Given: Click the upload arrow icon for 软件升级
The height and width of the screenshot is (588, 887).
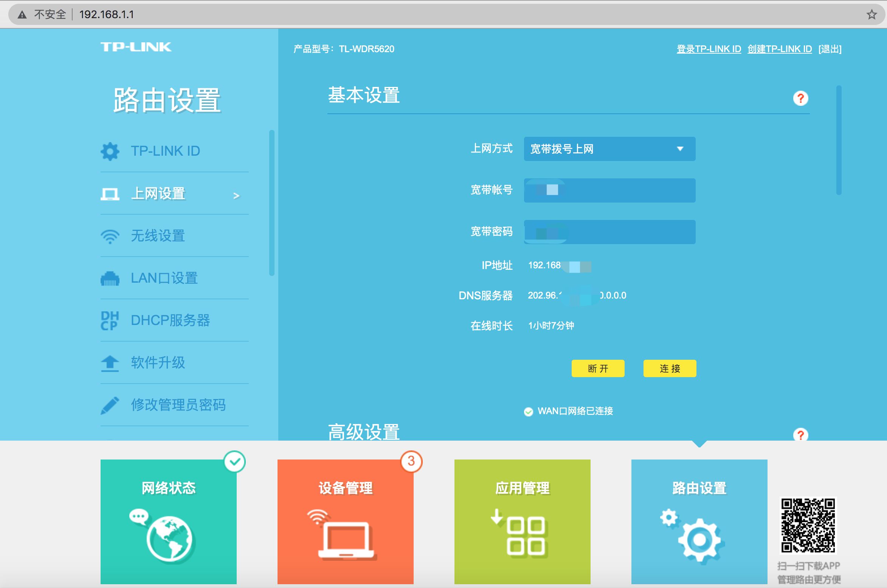Looking at the screenshot, I should tap(110, 363).
